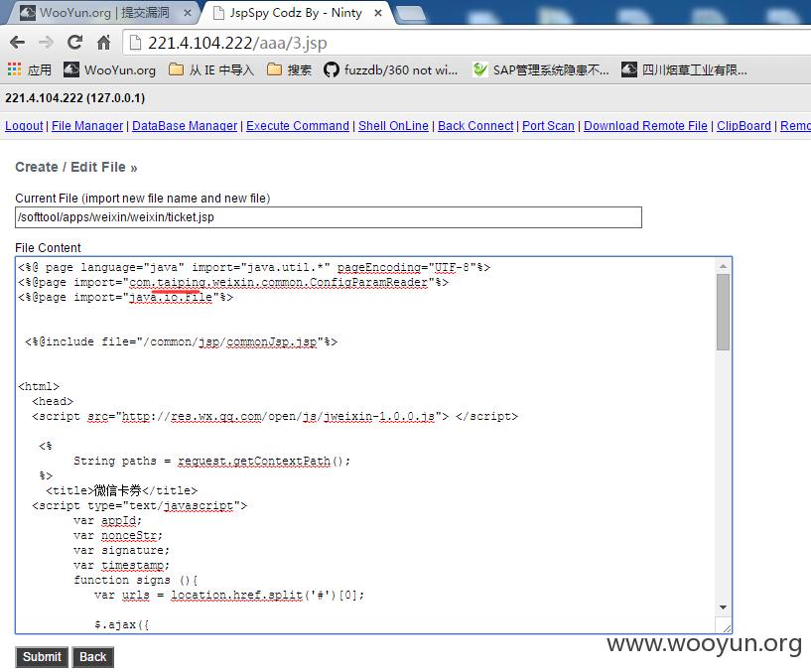Open the 从 IE 中导入 bookmark folder
The image size is (811, 672).
point(211,69)
